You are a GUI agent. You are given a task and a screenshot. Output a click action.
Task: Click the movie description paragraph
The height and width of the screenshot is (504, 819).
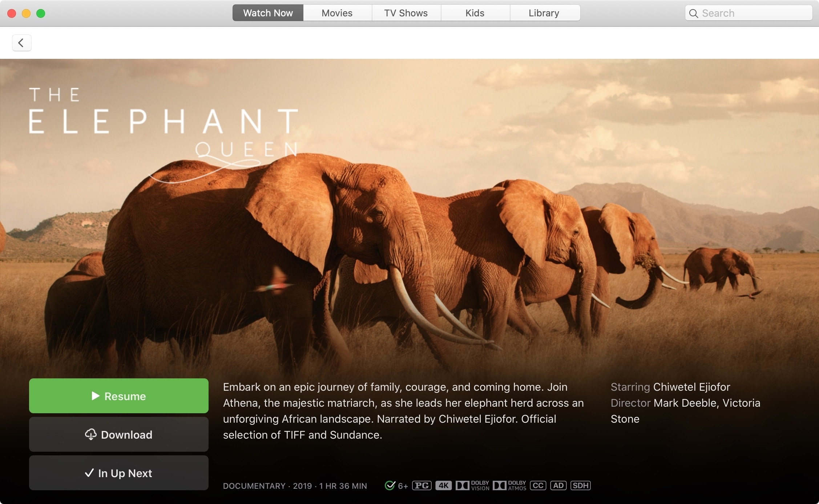tap(403, 411)
